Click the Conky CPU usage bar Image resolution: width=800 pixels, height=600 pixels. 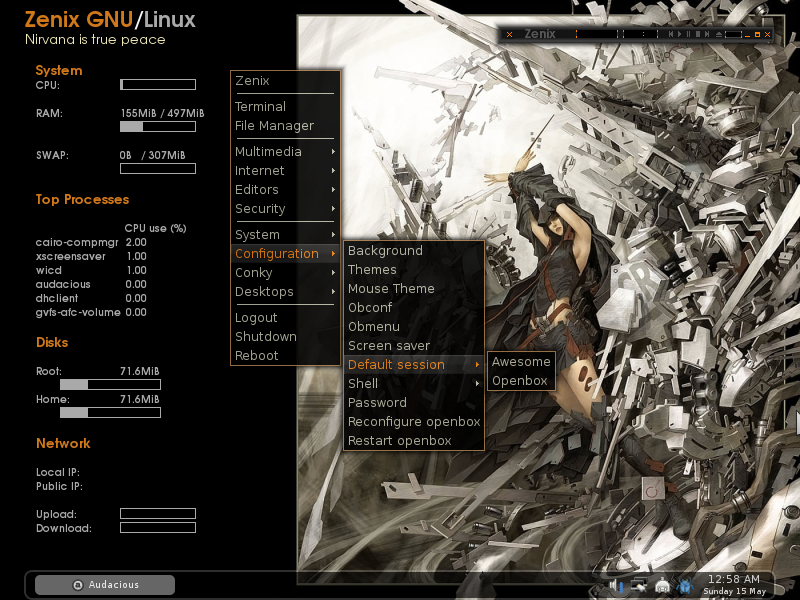click(158, 84)
